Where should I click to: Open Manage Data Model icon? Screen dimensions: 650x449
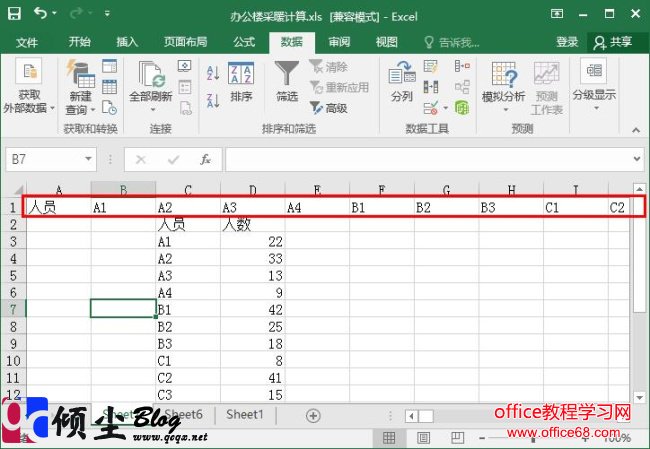point(462,108)
